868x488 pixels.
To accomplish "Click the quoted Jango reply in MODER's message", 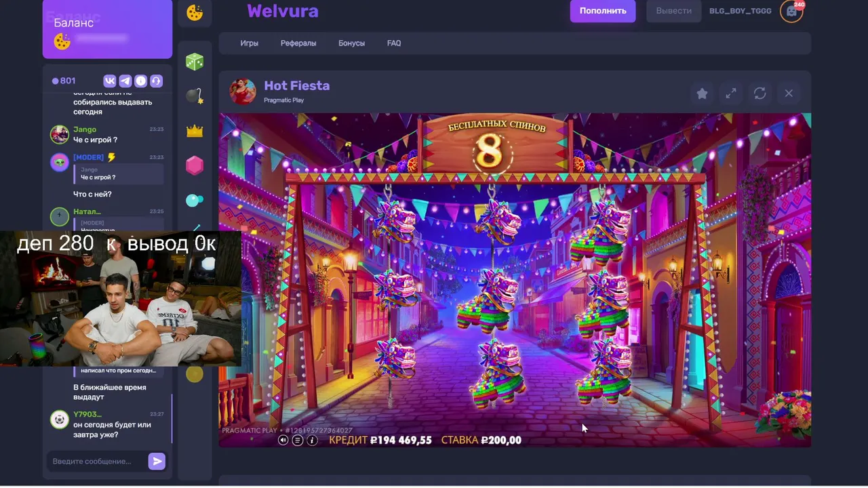I will coord(118,174).
